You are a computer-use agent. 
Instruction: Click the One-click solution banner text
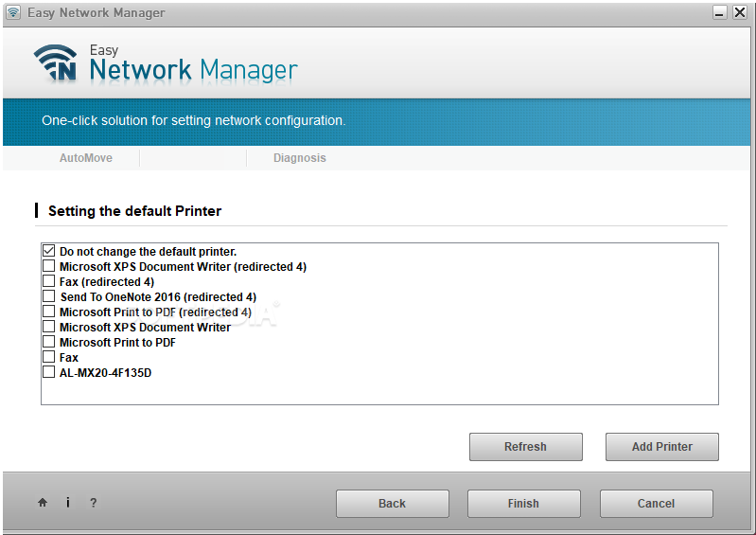[x=194, y=120]
